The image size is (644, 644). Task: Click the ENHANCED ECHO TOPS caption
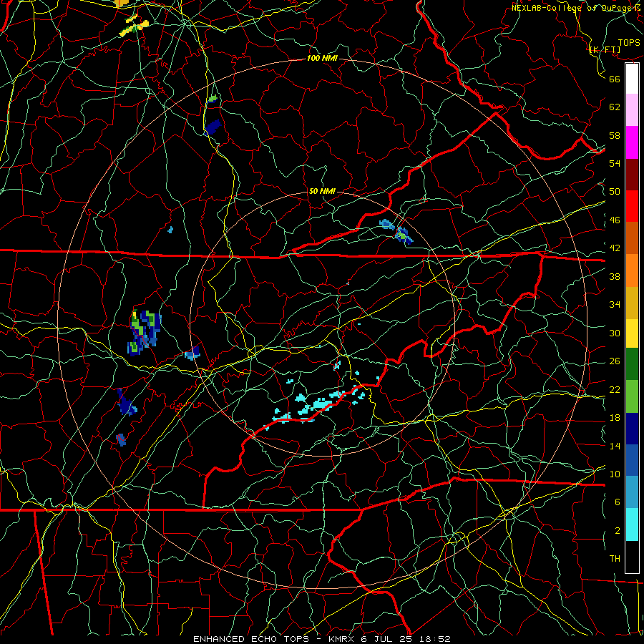[x=253, y=639]
